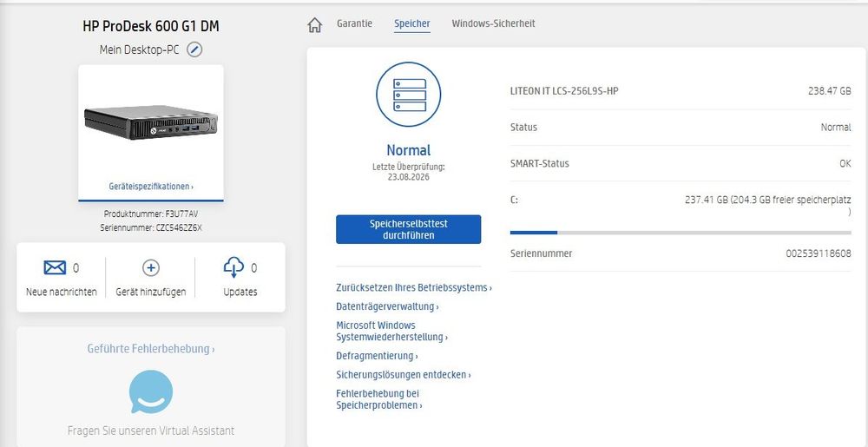Click the SMART-Status label
The image size is (868, 447).
[539, 163]
